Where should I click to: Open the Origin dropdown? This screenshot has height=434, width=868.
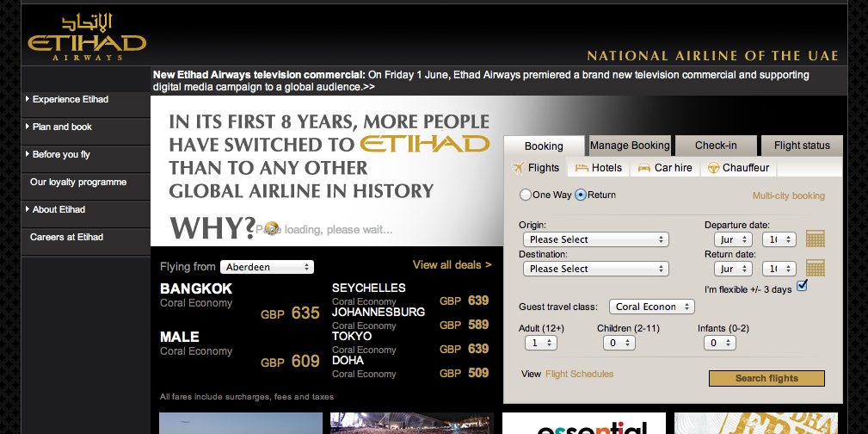pos(595,239)
